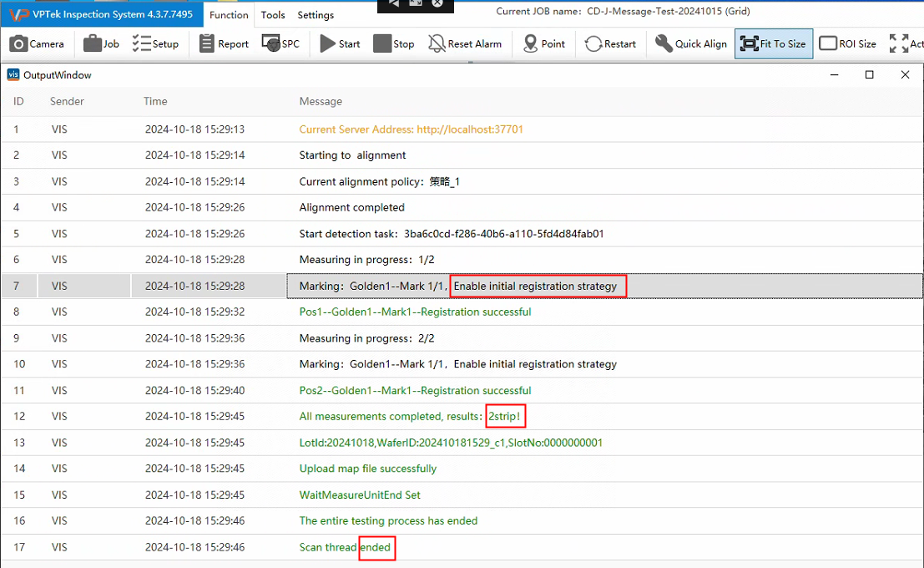
Task: Click the ID 17 cell
Action: click(x=19, y=547)
